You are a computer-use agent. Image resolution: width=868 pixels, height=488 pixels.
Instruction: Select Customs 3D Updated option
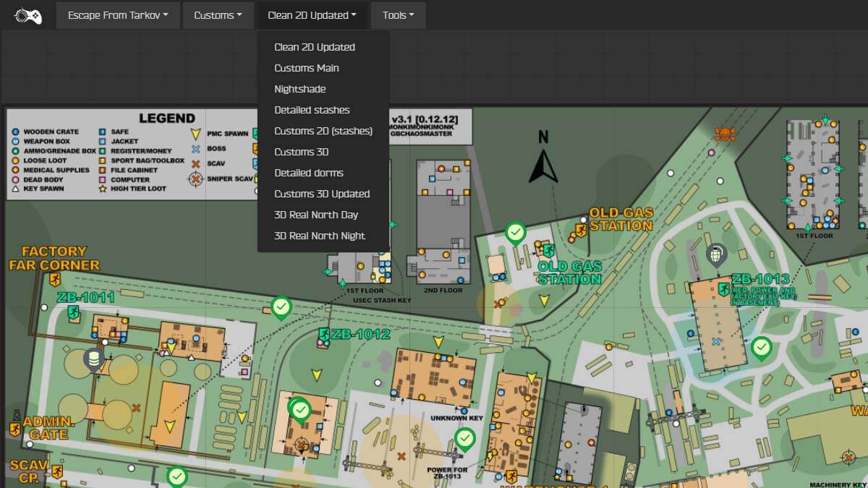click(x=322, y=194)
